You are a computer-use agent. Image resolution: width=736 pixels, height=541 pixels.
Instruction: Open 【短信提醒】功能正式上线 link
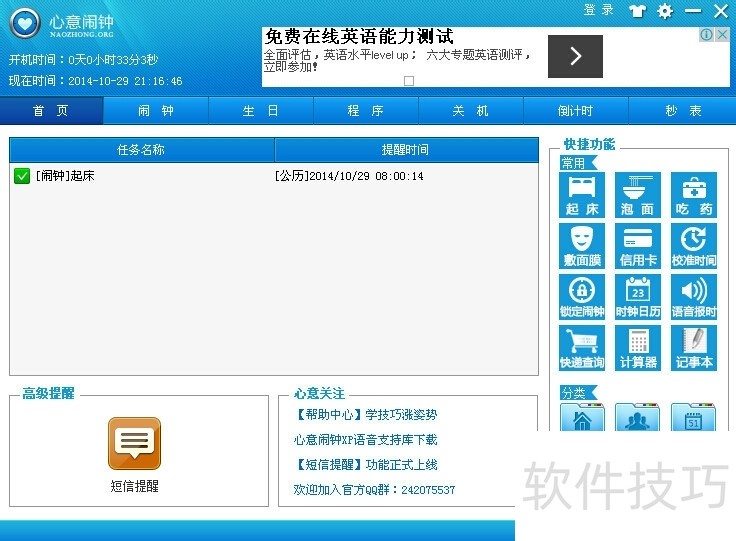365,465
